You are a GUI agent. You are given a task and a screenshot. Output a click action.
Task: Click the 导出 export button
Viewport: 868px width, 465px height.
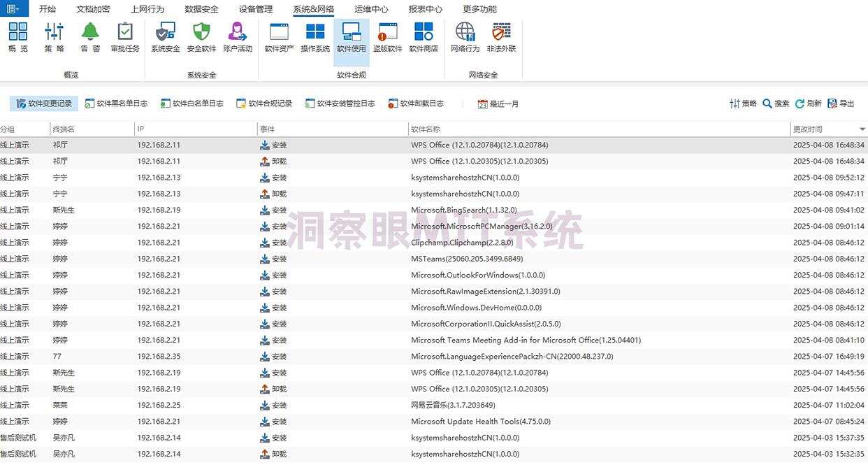(x=842, y=103)
